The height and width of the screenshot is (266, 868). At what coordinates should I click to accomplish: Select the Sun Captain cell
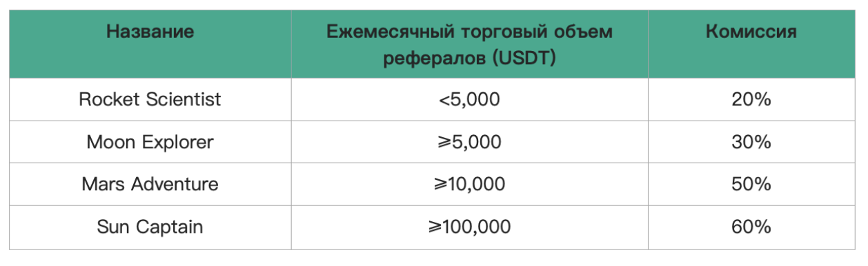point(150,227)
